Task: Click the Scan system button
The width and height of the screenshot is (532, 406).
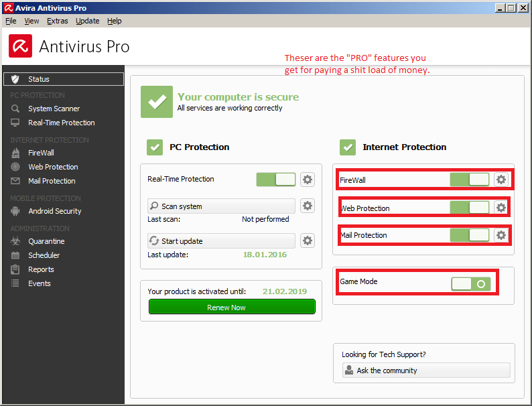Action: click(x=221, y=206)
